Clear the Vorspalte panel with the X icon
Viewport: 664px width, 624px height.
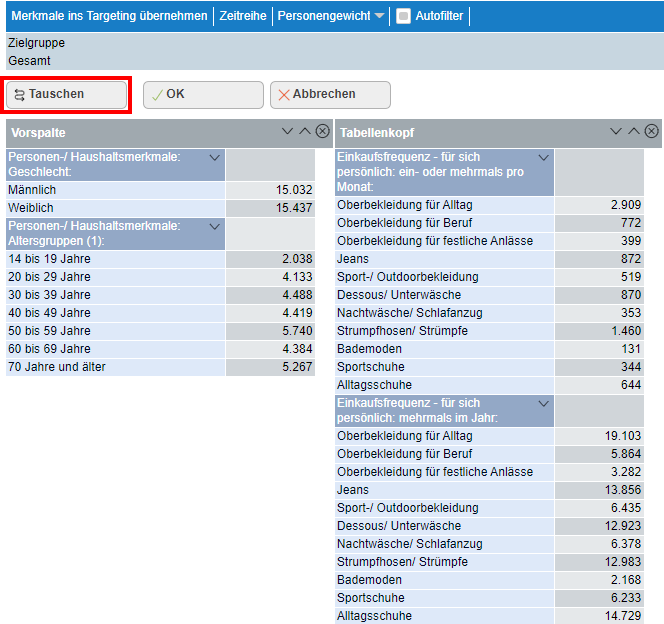pos(322,132)
